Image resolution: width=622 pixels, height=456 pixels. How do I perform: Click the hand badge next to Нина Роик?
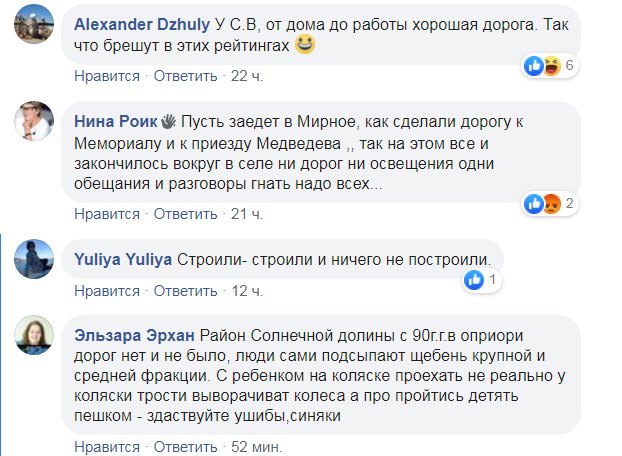point(167,122)
